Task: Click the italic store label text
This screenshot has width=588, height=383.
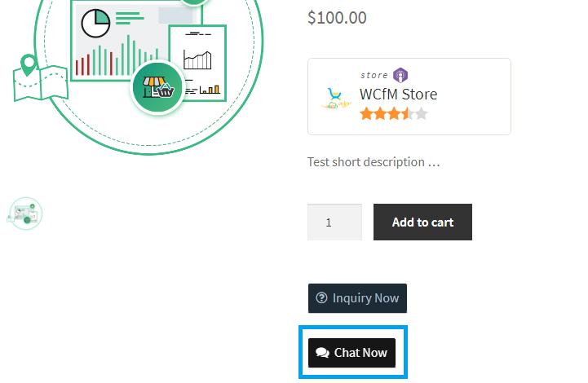Action: [x=374, y=75]
